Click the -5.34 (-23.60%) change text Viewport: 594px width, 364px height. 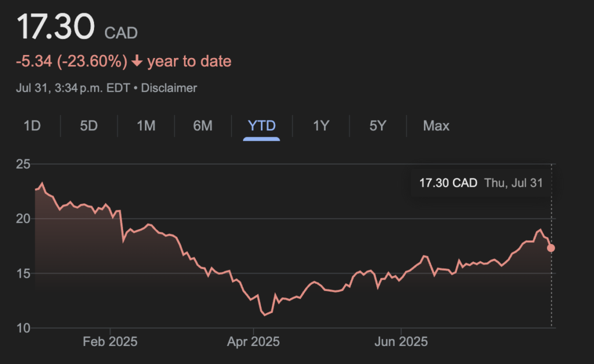point(70,61)
